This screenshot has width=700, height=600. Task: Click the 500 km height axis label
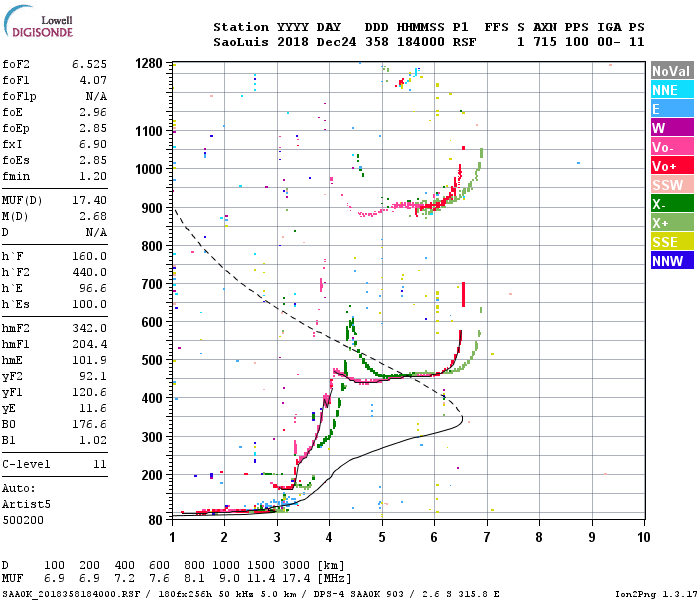[x=152, y=360]
